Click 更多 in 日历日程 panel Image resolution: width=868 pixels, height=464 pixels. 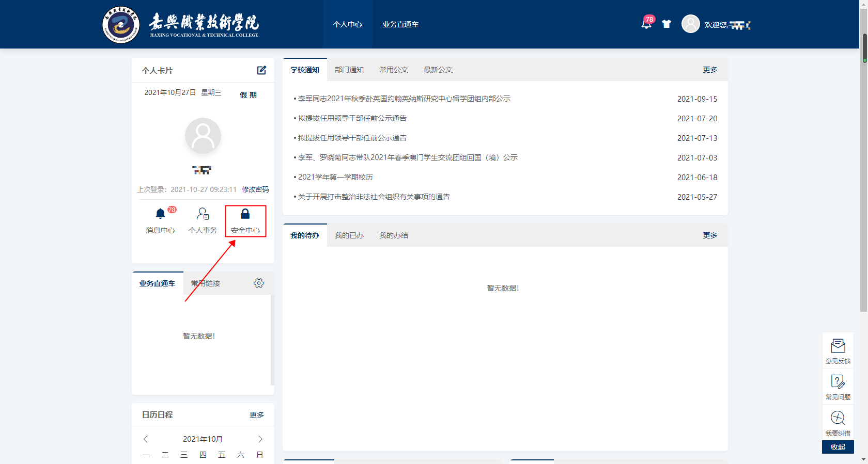coord(257,415)
